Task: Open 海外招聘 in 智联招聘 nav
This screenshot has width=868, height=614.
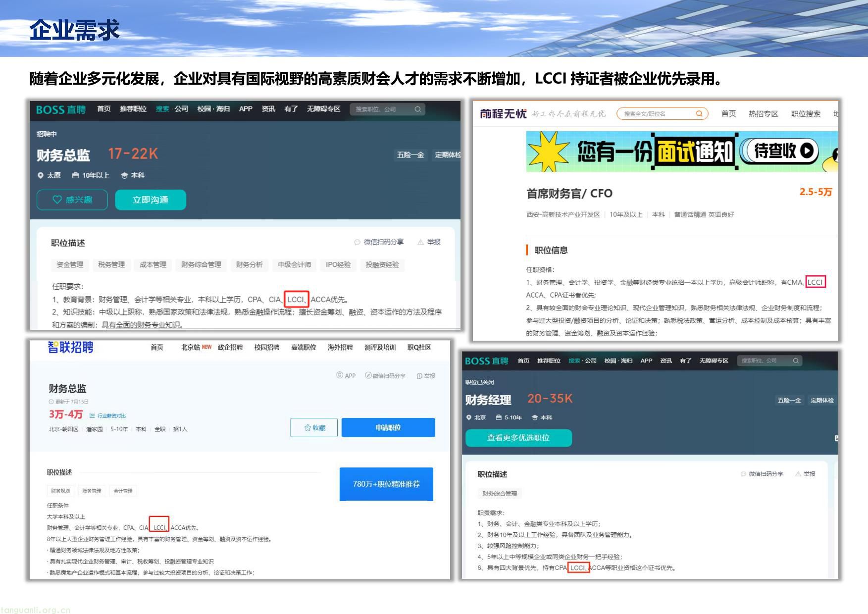Action: click(340, 347)
